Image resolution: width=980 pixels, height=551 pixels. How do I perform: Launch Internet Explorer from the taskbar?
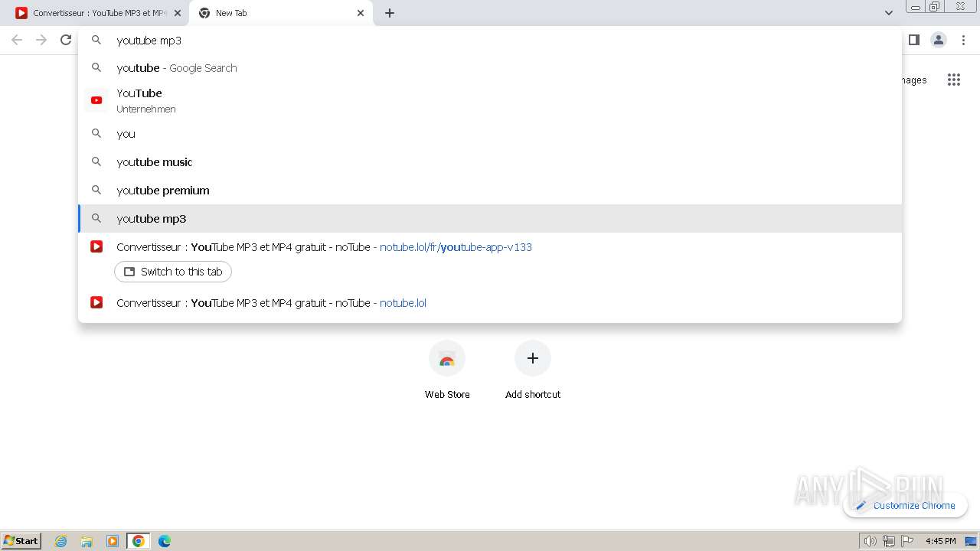click(x=61, y=541)
